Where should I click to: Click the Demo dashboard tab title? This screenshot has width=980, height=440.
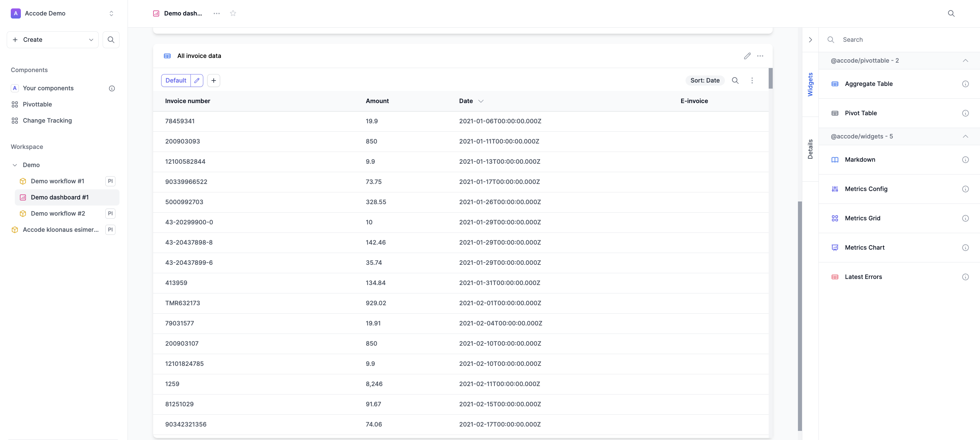point(183,13)
